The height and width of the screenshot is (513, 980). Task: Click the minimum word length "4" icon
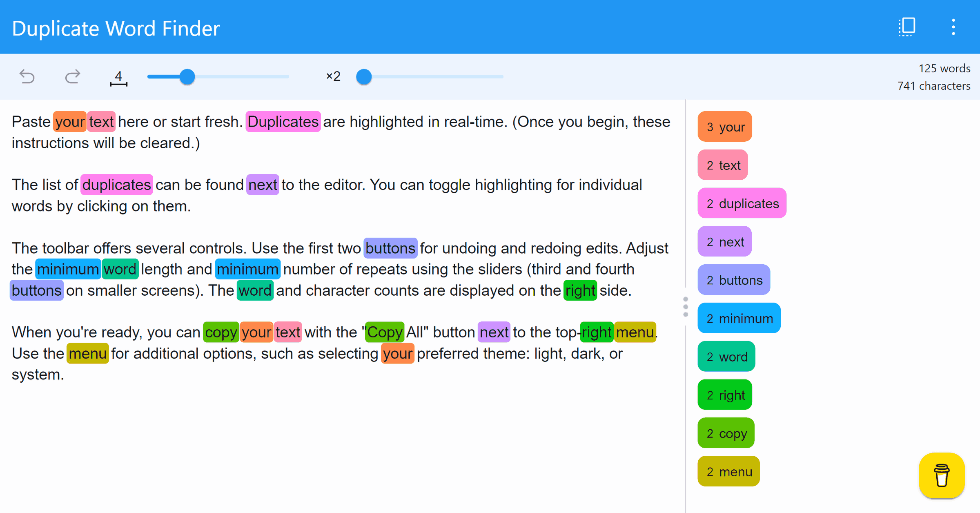(118, 77)
